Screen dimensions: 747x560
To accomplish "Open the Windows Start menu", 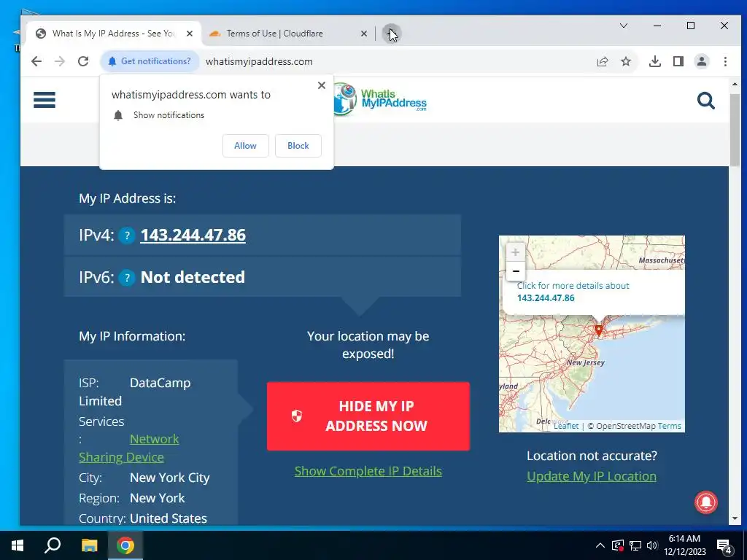I will pyautogui.click(x=18, y=545).
